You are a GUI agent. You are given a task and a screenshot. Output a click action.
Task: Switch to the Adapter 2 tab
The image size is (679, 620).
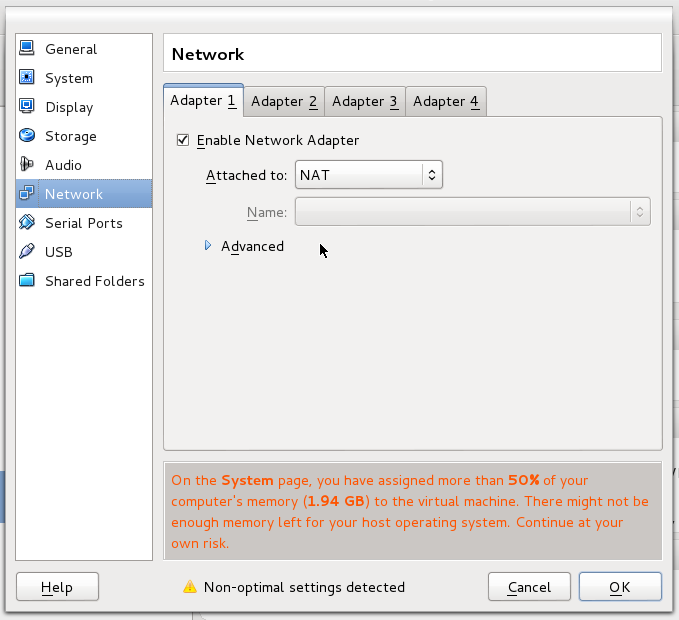pos(284,101)
